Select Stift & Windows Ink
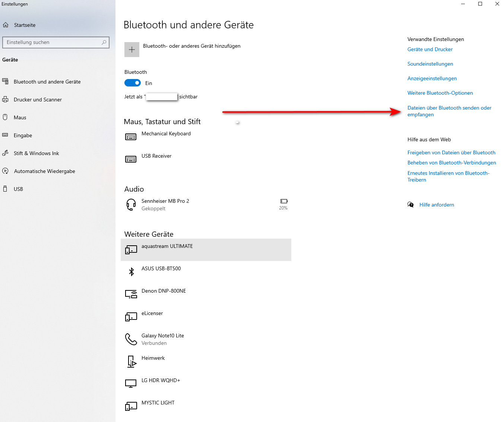504x422 pixels. point(36,153)
